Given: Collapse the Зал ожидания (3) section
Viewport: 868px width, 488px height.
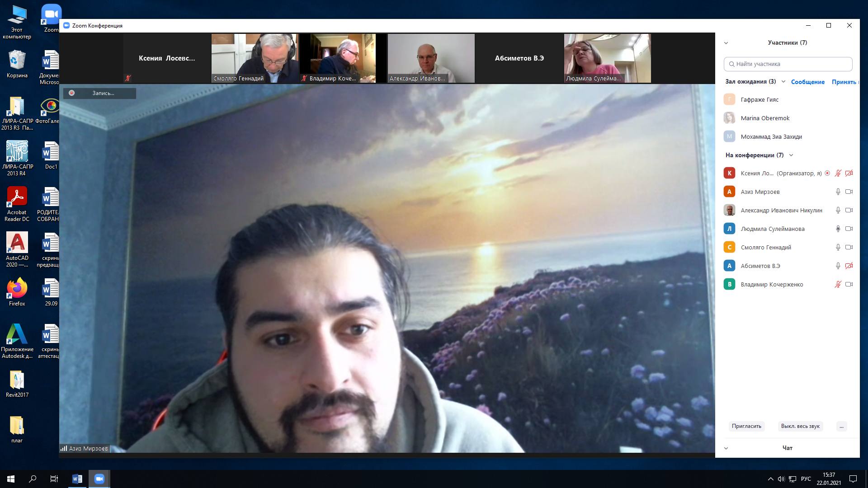Looking at the screenshot, I should point(783,82).
